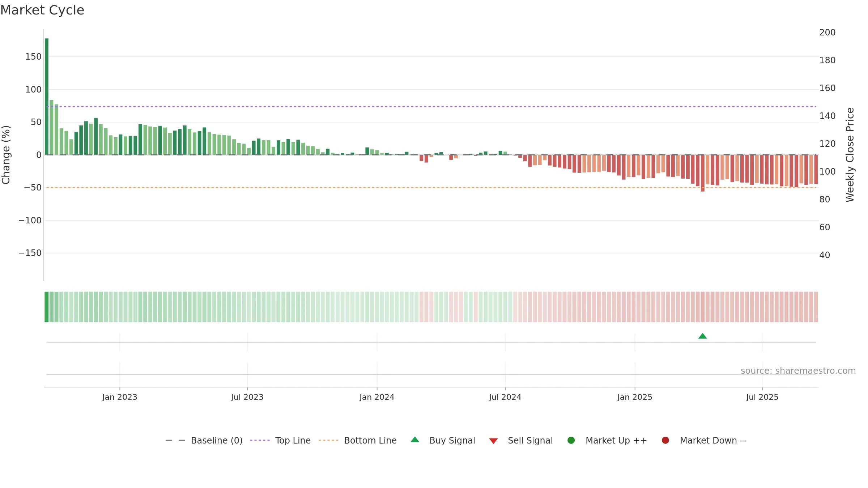This screenshot has height=488, width=868.
Task: Toggle the Baseline (0) legend entry
Action: [204, 440]
